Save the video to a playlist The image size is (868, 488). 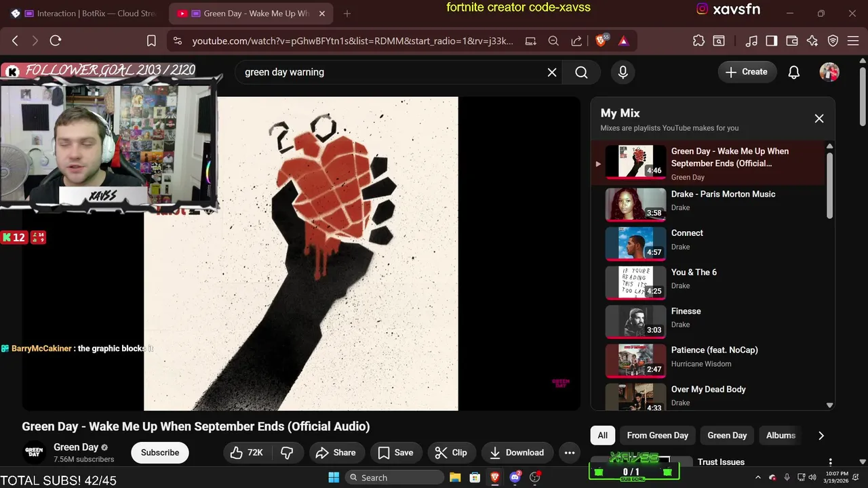point(396,453)
